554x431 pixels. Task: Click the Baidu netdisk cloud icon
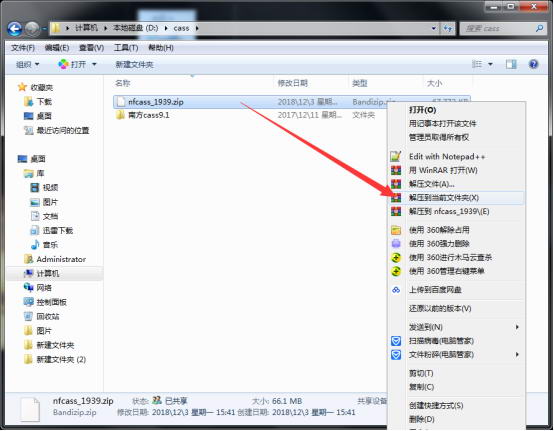click(x=396, y=290)
